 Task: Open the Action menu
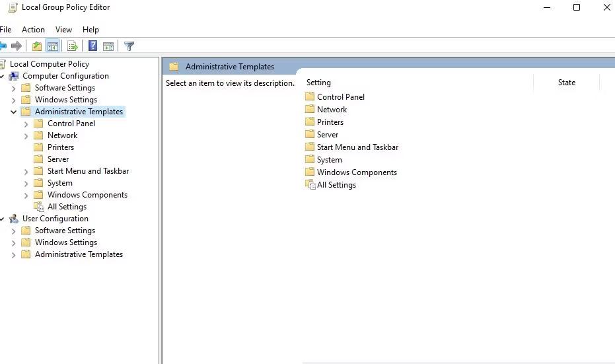[33, 30]
